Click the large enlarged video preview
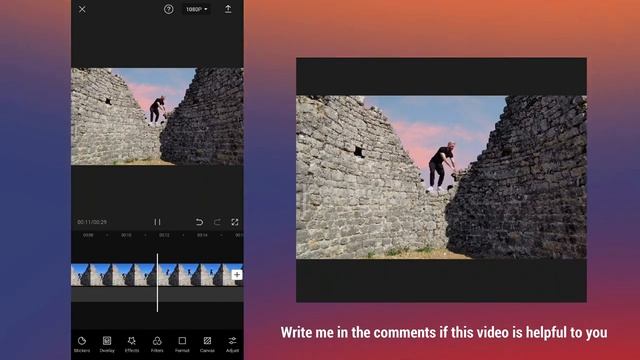The width and height of the screenshot is (640, 360). (441, 177)
